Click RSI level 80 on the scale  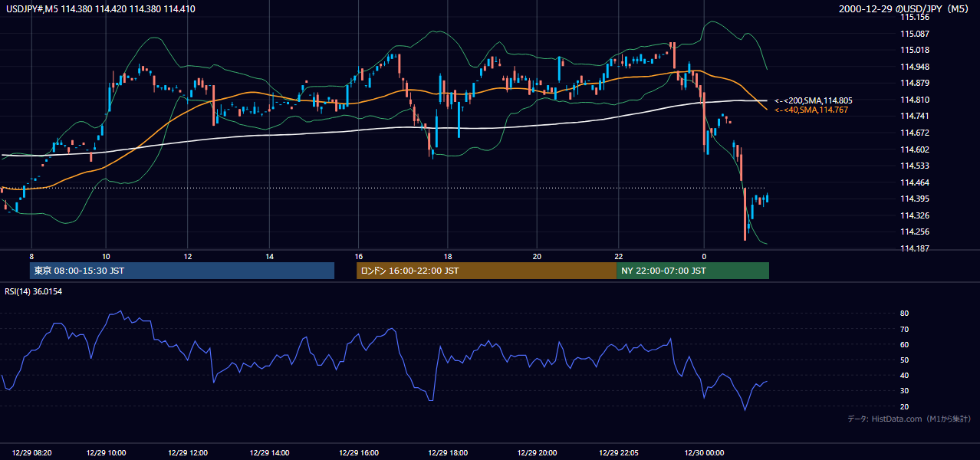(904, 314)
